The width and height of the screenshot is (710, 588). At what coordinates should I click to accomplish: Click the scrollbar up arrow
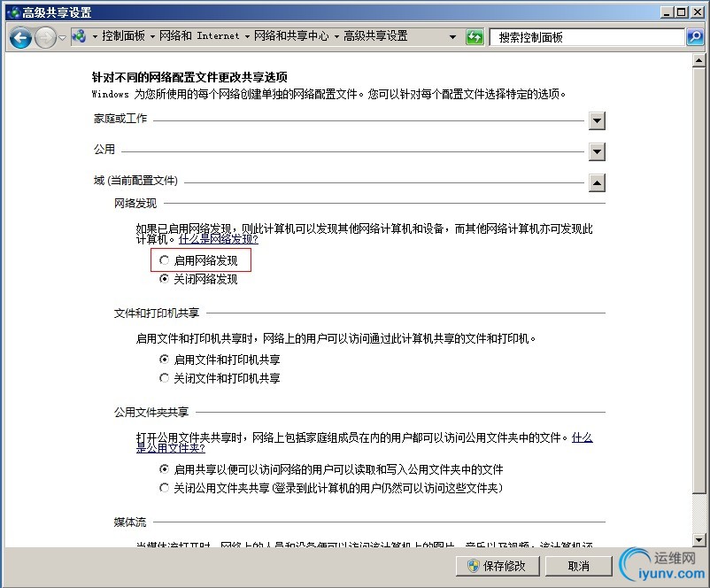pyautogui.click(x=698, y=60)
